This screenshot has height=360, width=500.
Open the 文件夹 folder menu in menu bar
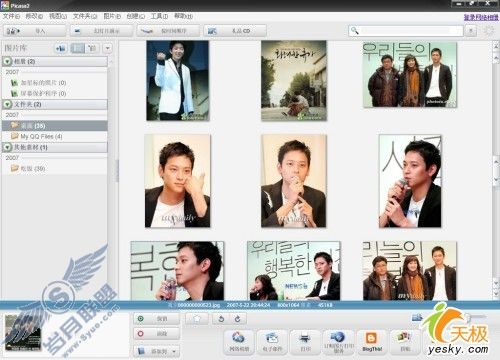(x=85, y=16)
